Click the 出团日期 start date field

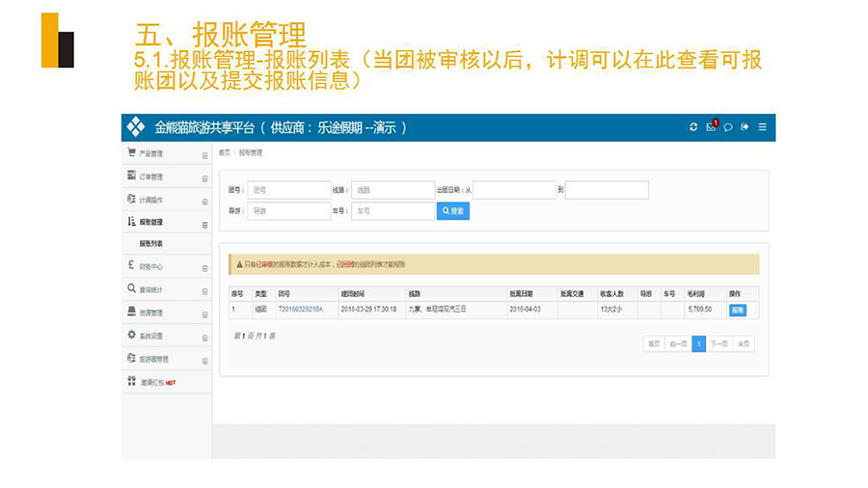click(514, 190)
